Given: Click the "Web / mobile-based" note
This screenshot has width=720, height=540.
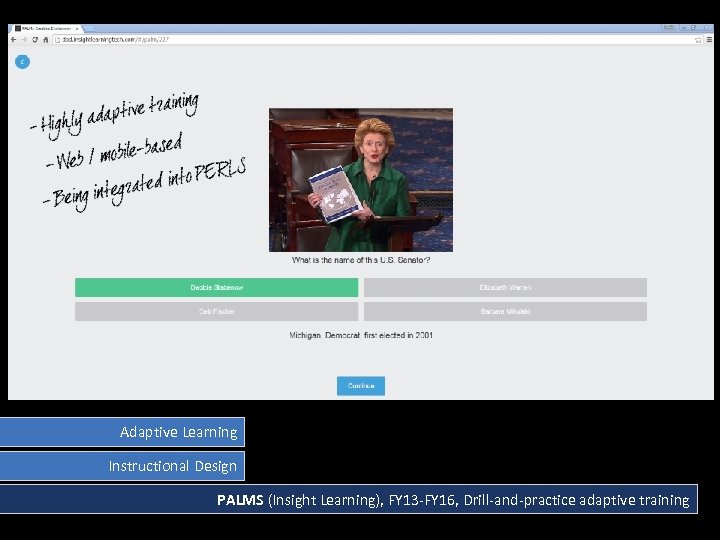Looking at the screenshot, I should click(115, 153).
